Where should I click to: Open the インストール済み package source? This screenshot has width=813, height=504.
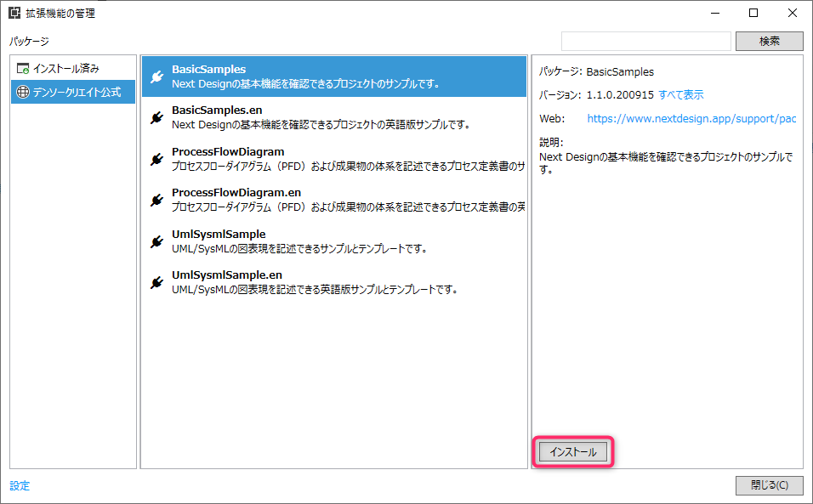(73, 68)
